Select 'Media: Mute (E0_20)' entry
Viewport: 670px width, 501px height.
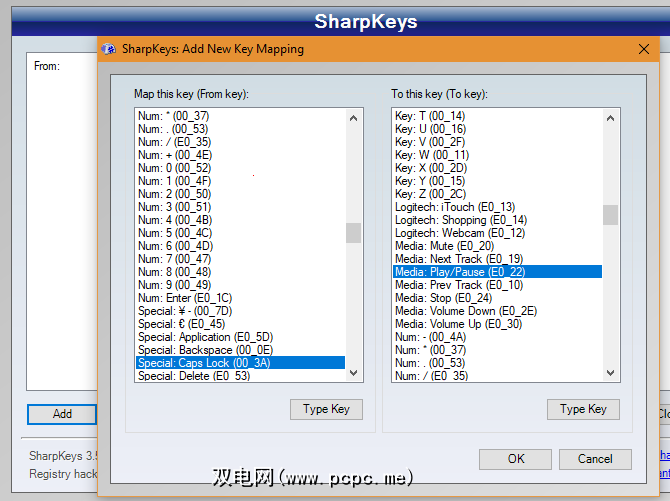tap(497, 246)
